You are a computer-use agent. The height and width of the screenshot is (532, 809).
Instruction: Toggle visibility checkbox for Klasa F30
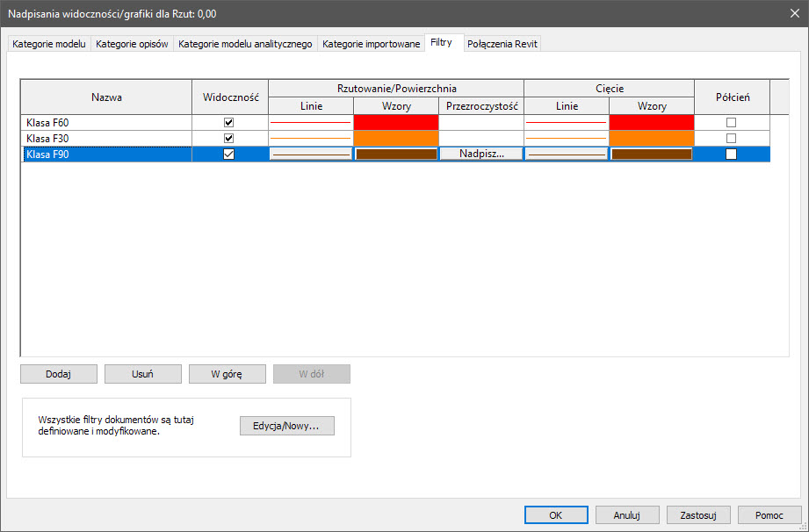tap(229, 139)
